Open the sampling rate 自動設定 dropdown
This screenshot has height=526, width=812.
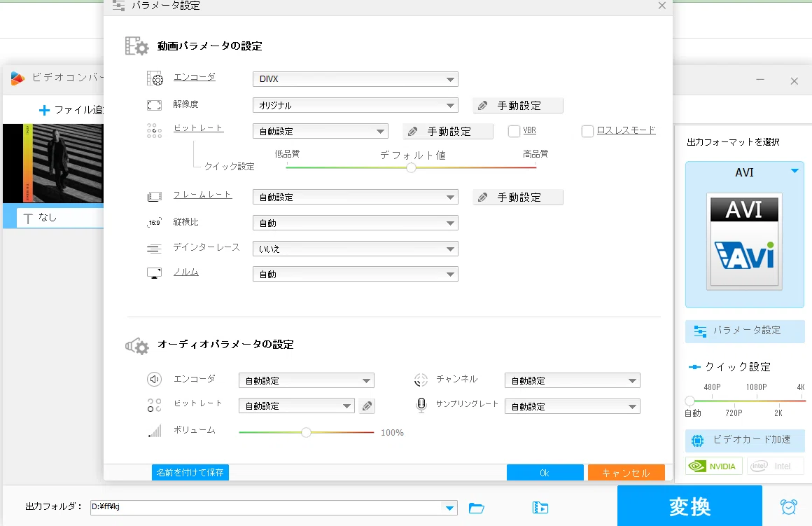tap(572, 406)
